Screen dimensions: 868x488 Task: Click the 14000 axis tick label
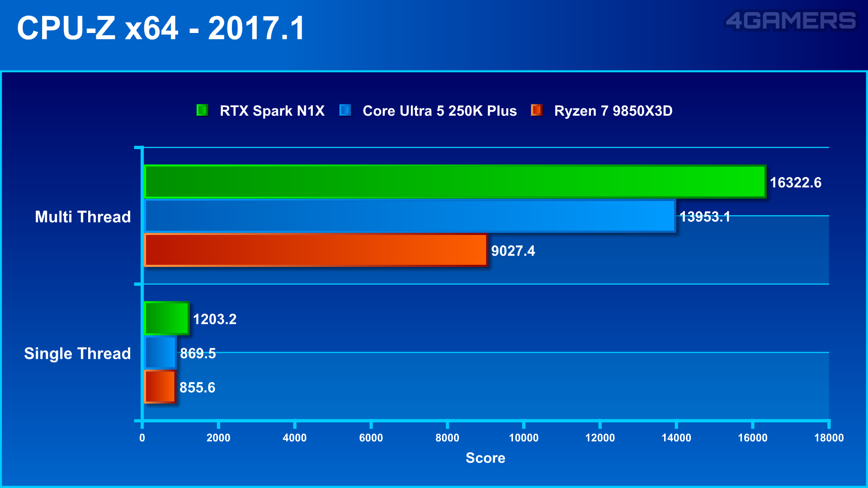coord(676,438)
